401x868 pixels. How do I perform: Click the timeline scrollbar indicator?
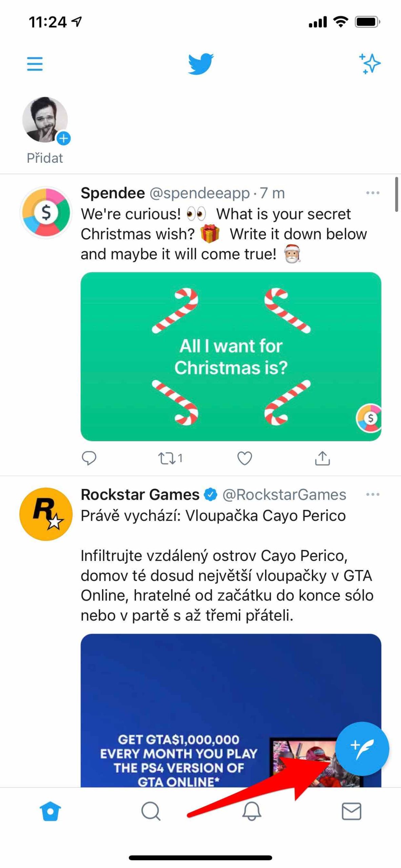pos(397,195)
